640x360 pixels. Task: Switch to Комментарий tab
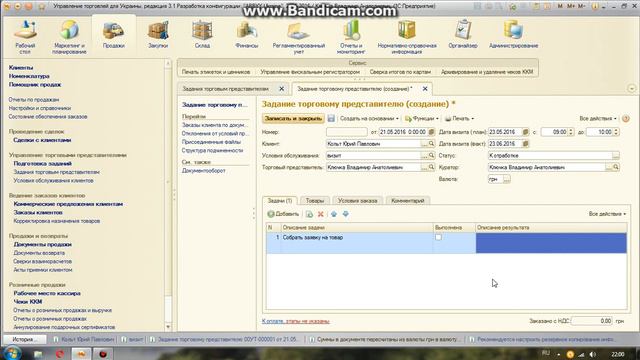pyautogui.click(x=407, y=200)
